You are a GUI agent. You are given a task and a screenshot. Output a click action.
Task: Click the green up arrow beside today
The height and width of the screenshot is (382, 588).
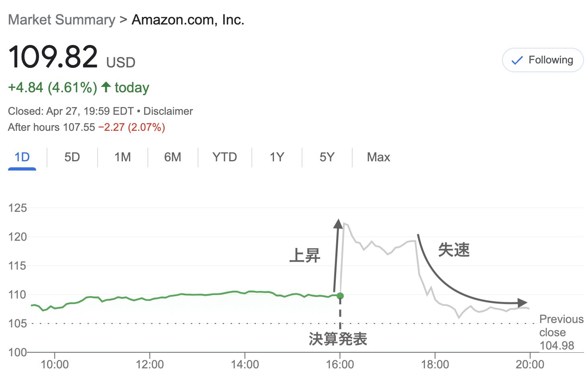point(106,87)
